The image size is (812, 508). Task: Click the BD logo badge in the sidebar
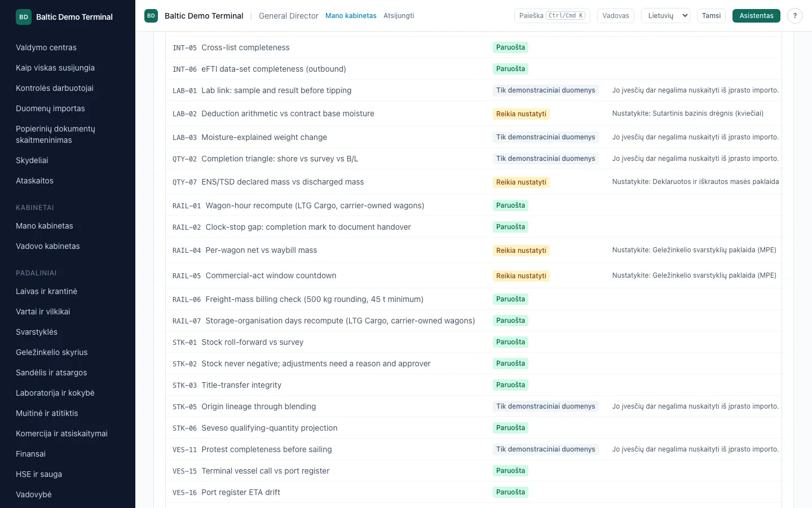(24, 17)
